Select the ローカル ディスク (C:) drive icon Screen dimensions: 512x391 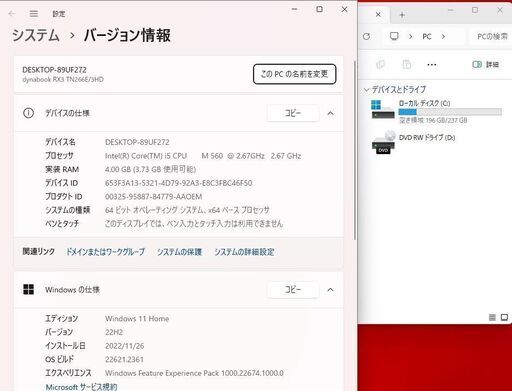tap(383, 109)
